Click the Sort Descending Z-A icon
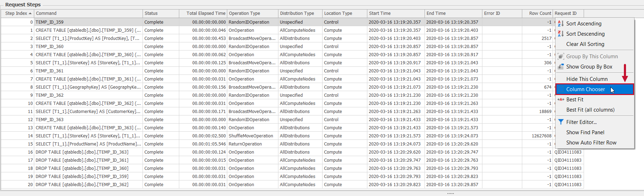The image size is (644, 196). [560, 34]
